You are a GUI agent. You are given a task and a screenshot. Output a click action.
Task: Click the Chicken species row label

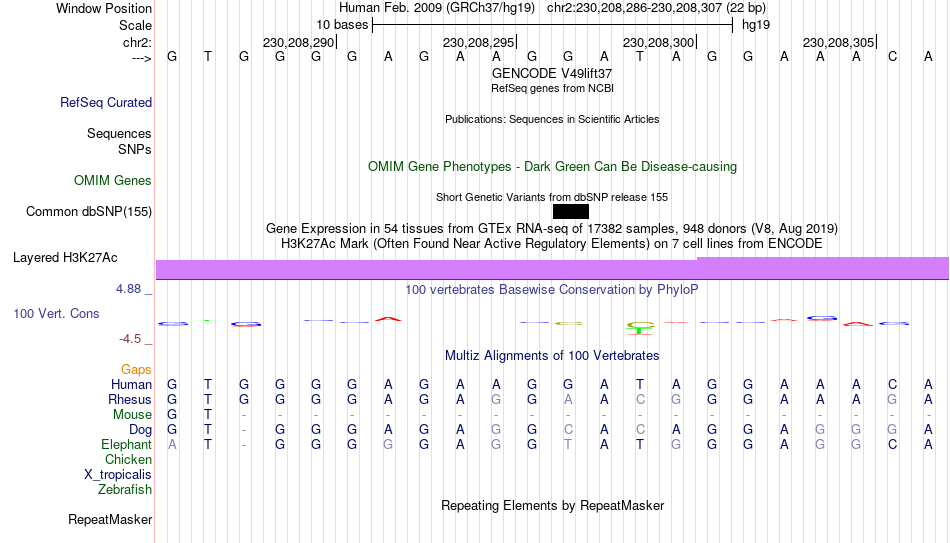(x=128, y=459)
